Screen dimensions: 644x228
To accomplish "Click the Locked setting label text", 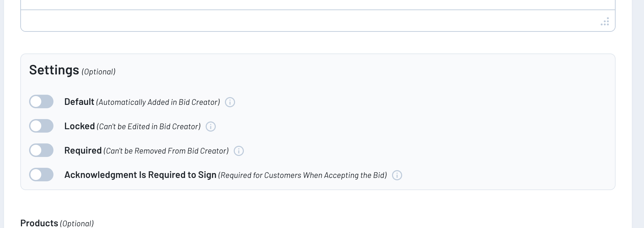I will (x=79, y=126).
